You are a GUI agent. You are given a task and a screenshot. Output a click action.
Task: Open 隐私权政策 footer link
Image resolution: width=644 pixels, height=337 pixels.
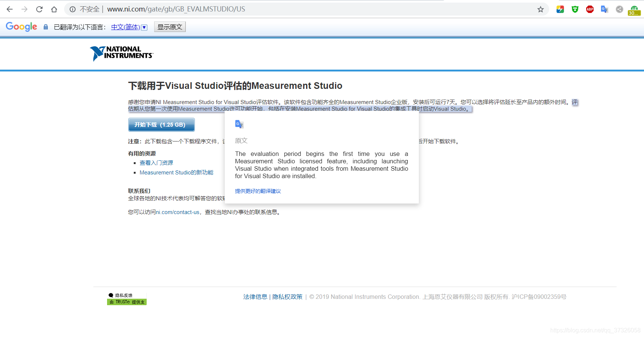tap(288, 297)
